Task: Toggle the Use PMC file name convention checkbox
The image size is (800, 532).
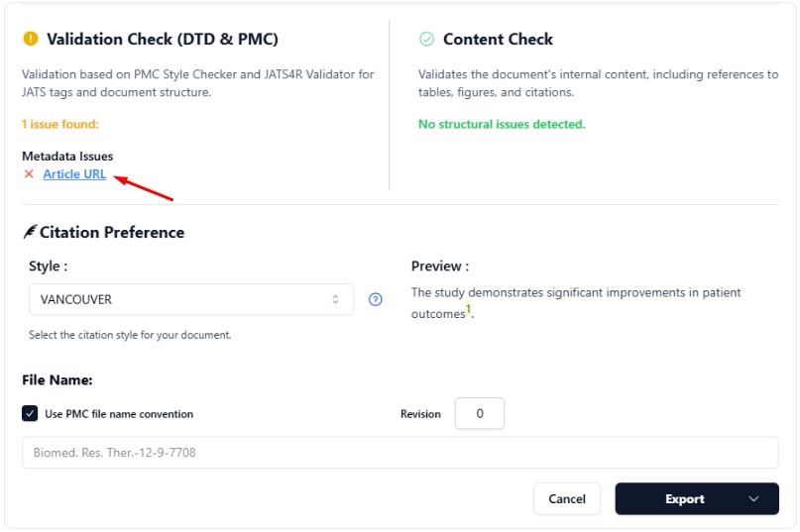Action: point(30,414)
